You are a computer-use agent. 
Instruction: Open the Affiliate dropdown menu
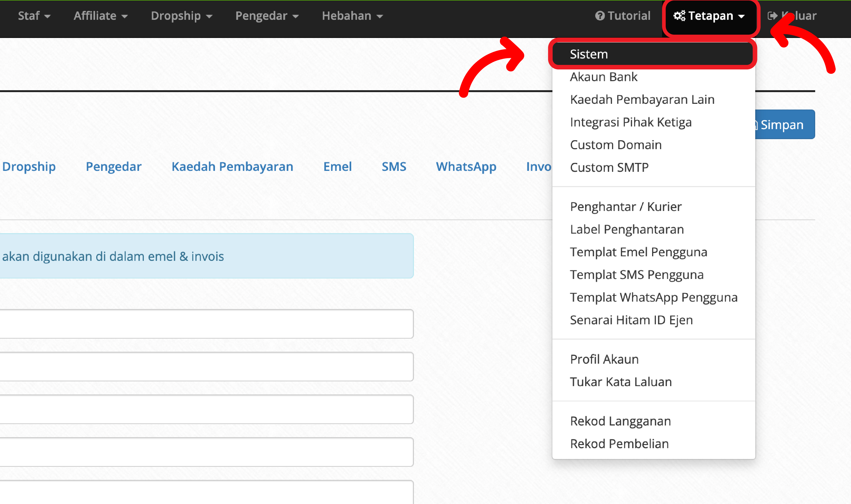click(101, 16)
